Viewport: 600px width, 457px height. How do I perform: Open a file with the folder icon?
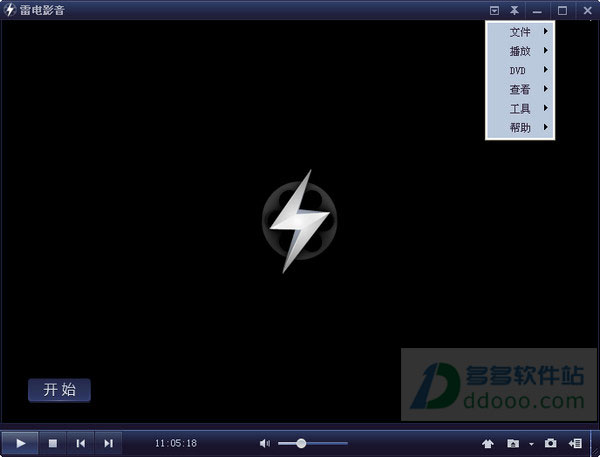(x=513, y=443)
